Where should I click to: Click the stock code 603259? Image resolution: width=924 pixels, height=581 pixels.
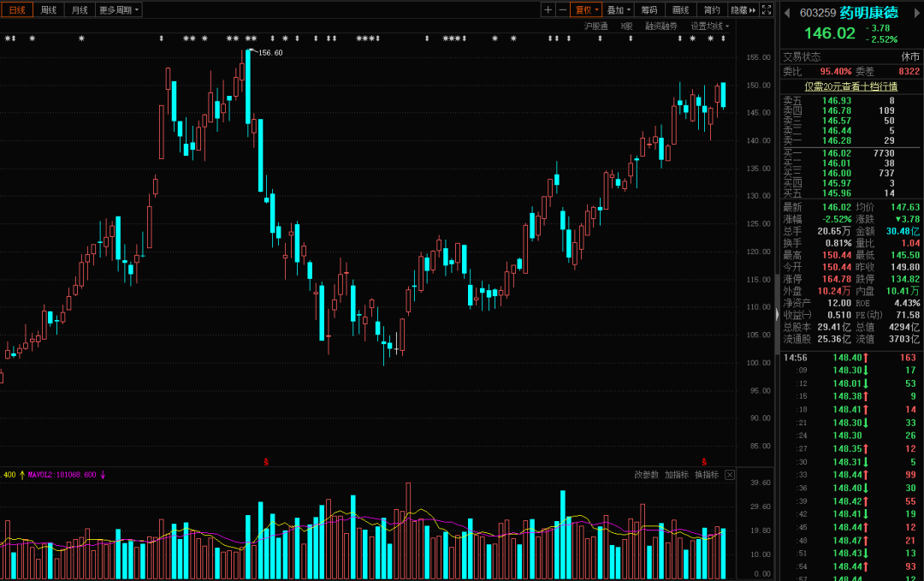click(817, 13)
